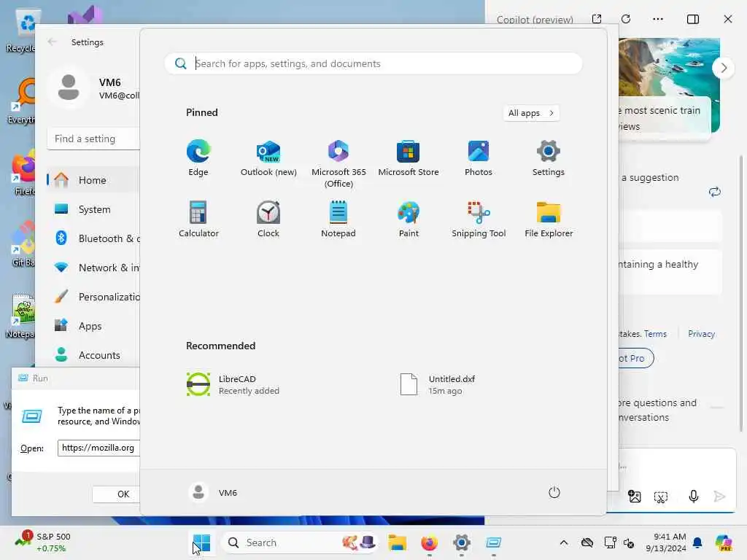Select Apps in Settings sidebar
The image size is (747, 560).
point(93,326)
